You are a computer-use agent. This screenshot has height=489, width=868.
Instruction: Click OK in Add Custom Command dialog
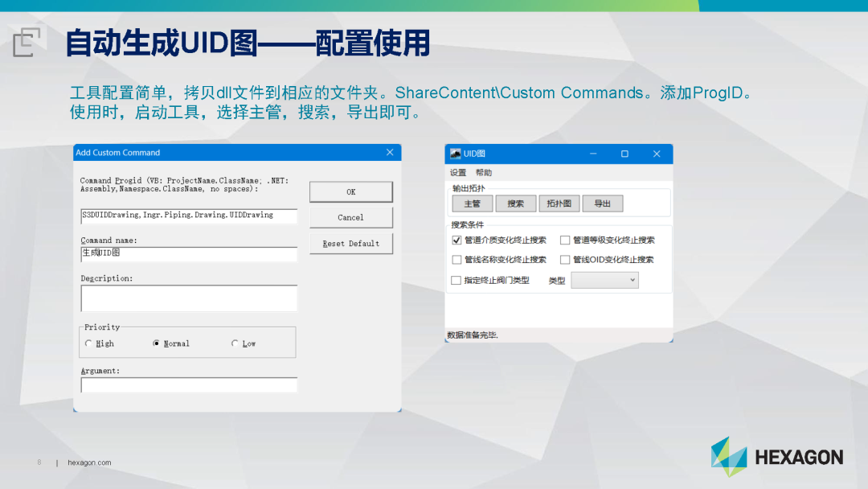[x=351, y=191]
